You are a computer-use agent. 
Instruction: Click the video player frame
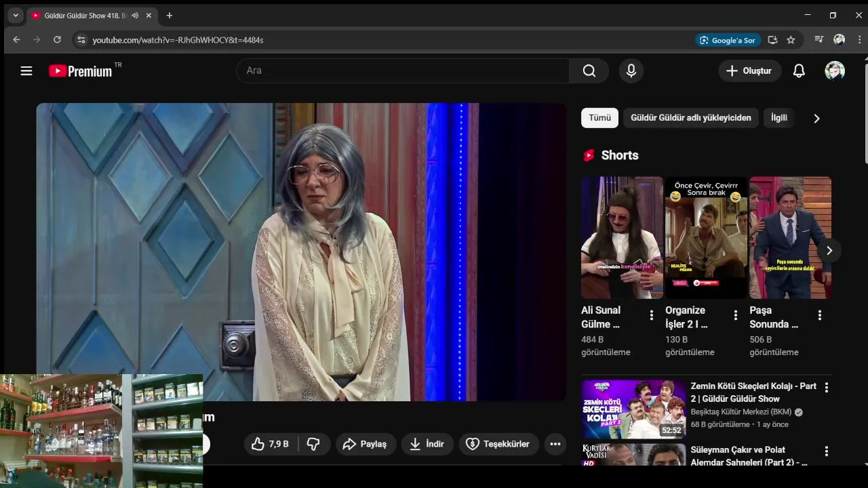tap(301, 251)
